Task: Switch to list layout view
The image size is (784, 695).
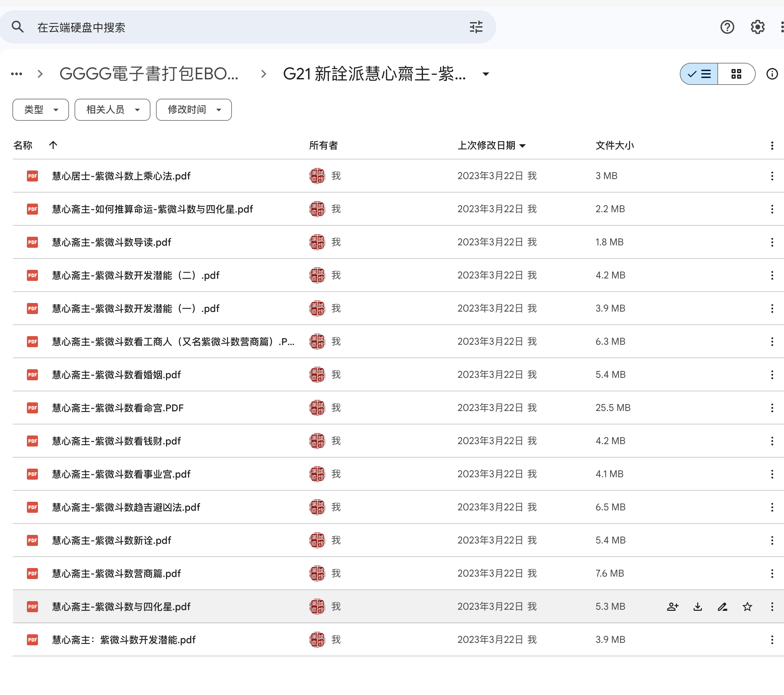Action: click(x=699, y=74)
